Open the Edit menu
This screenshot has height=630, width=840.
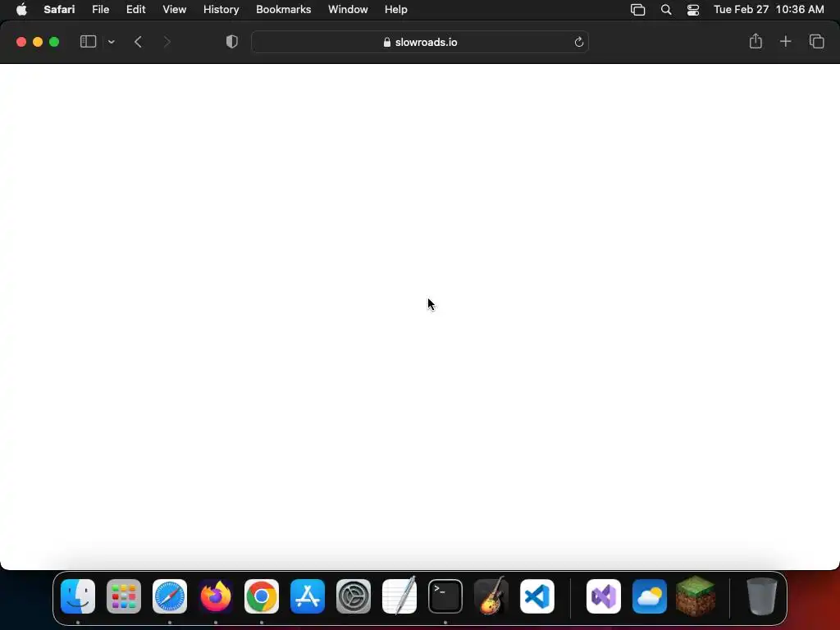coord(135,9)
